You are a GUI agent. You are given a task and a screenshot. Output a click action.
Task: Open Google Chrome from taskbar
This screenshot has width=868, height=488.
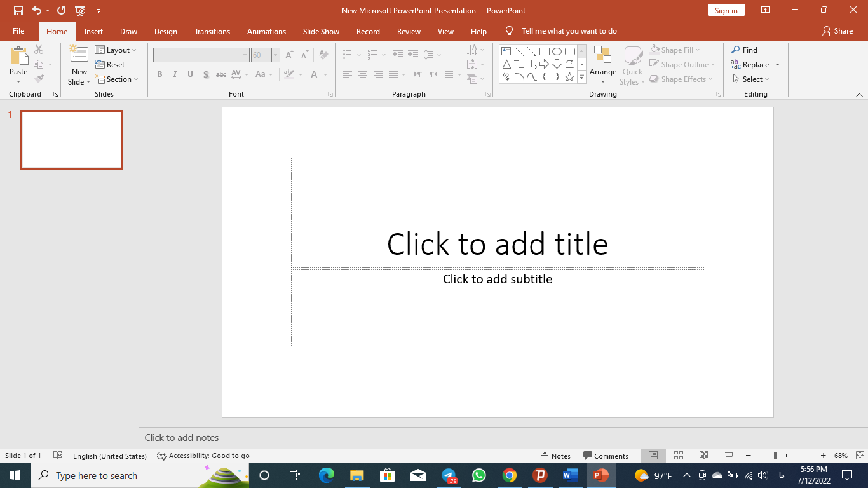point(509,475)
